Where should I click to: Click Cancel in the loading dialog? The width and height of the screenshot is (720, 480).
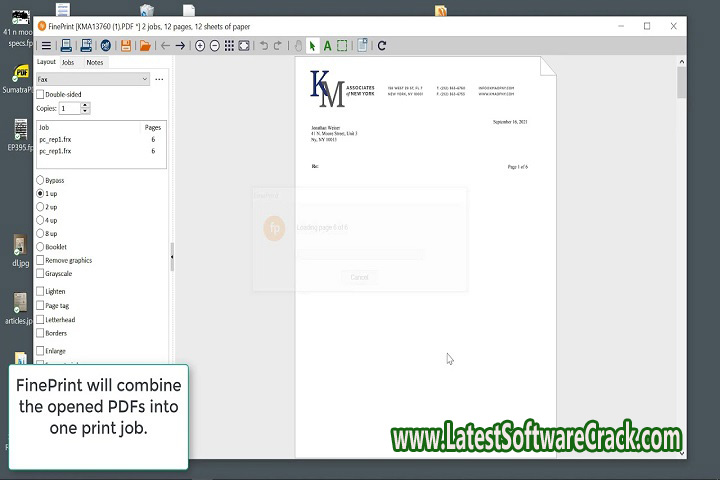(359, 277)
